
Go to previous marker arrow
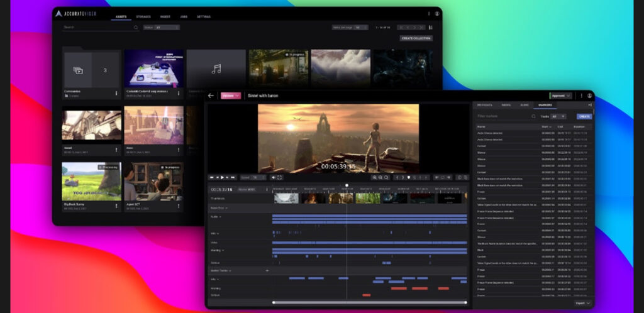397,178
